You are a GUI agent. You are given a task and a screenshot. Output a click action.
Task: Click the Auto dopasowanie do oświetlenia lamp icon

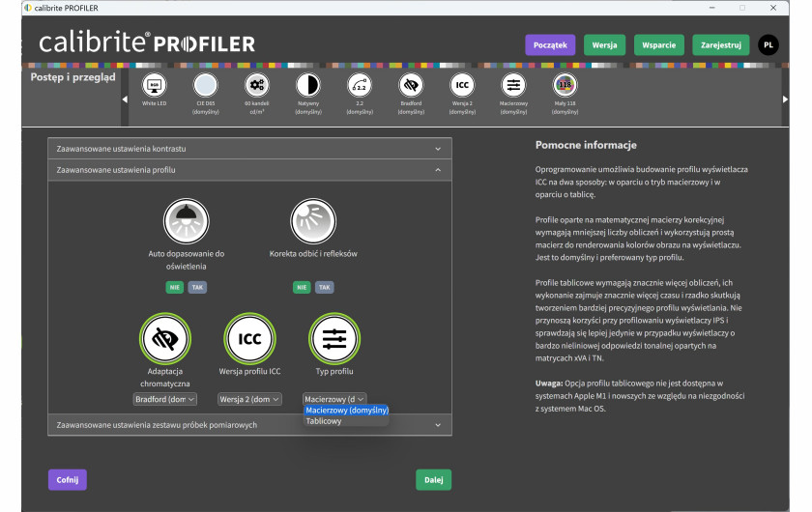(186, 221)
